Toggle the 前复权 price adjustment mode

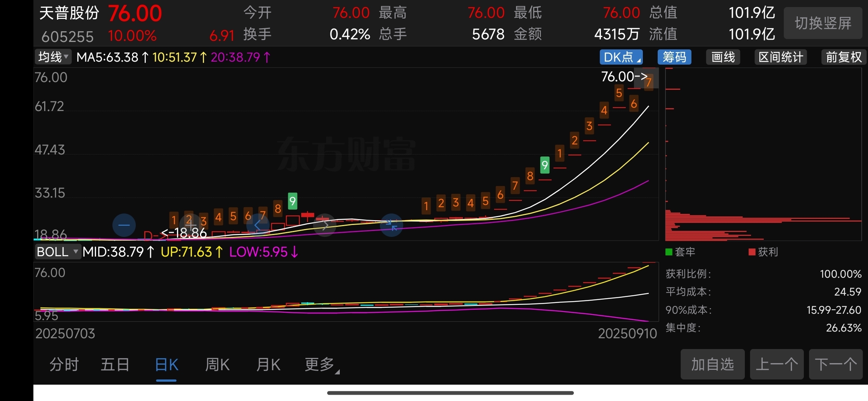pyautogui.click(x=844, y=57)
